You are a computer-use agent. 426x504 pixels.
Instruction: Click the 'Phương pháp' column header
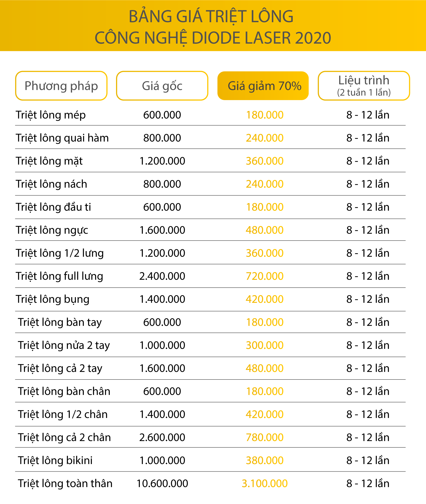(x=61, y=86)
